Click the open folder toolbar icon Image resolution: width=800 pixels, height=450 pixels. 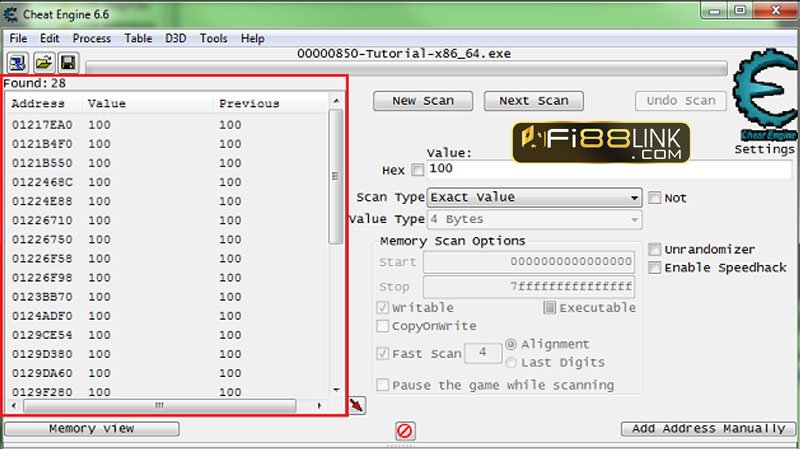tap(44, 63)
